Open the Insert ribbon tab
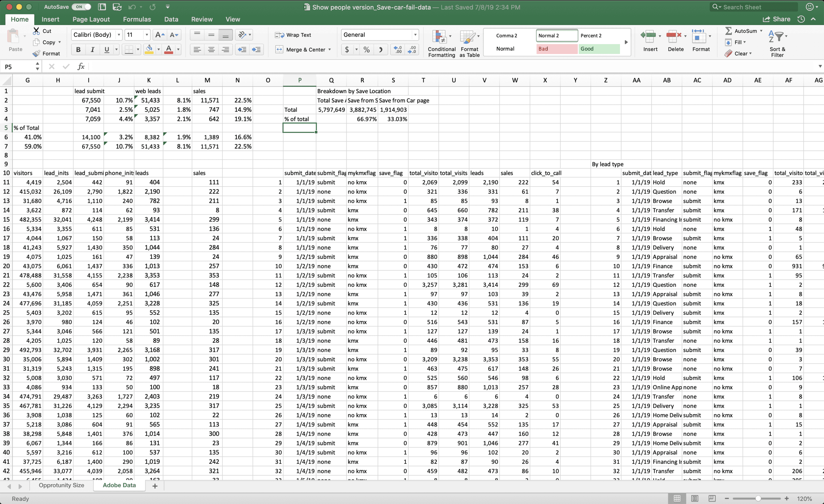This screenshot has height=504, width=824. (50, 19)
